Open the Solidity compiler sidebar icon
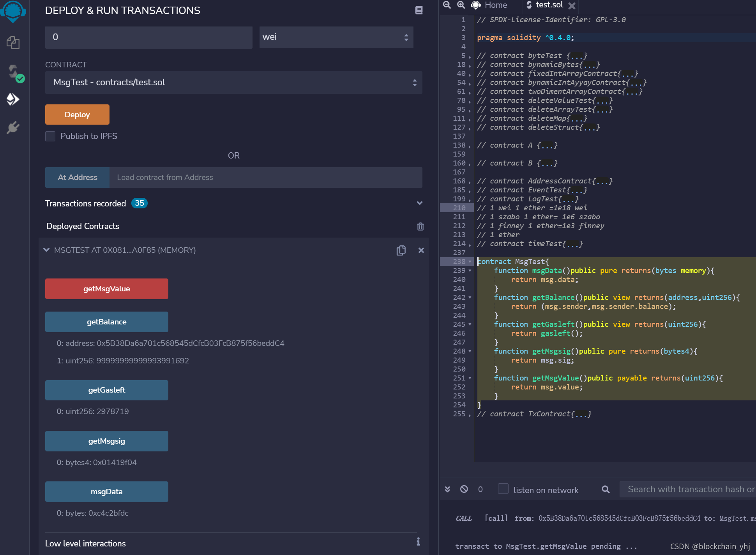 point(14,72)
